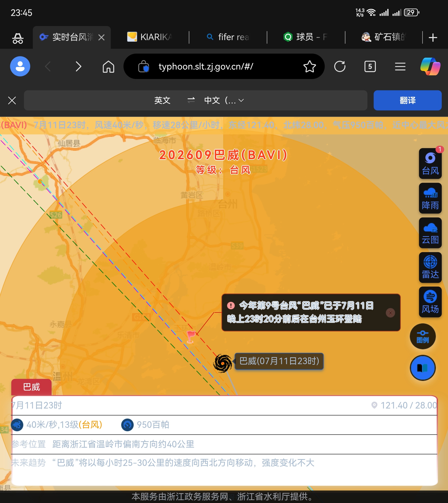Add a new browser tab
The width and height of the screenshot is (448, 503).
point(433,38)
